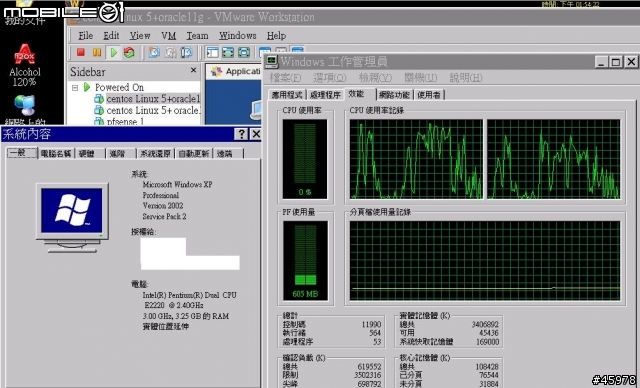Close the 系統內容 dialog
The height and width of the screenshot is (388, 640).
(x=256, y=134)
